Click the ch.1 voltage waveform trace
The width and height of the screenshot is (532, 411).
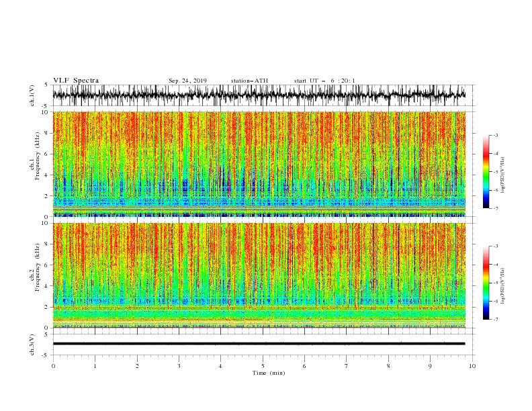259,95
